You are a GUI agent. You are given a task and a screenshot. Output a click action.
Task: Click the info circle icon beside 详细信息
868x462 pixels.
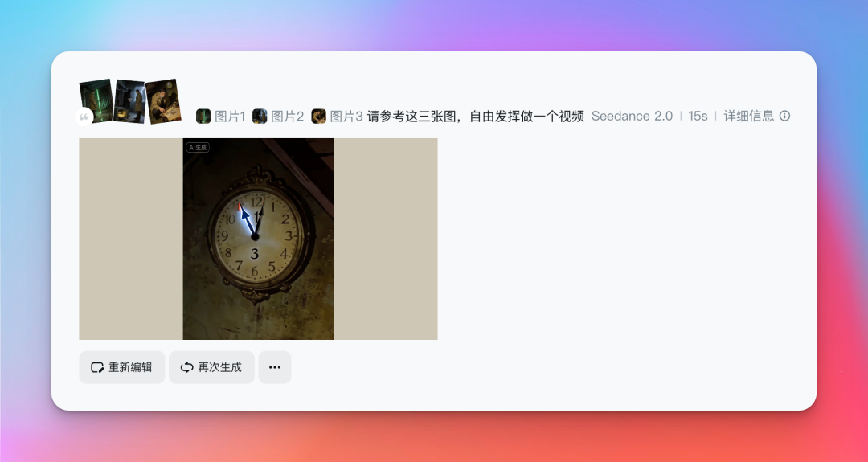(x=785, y=116)
